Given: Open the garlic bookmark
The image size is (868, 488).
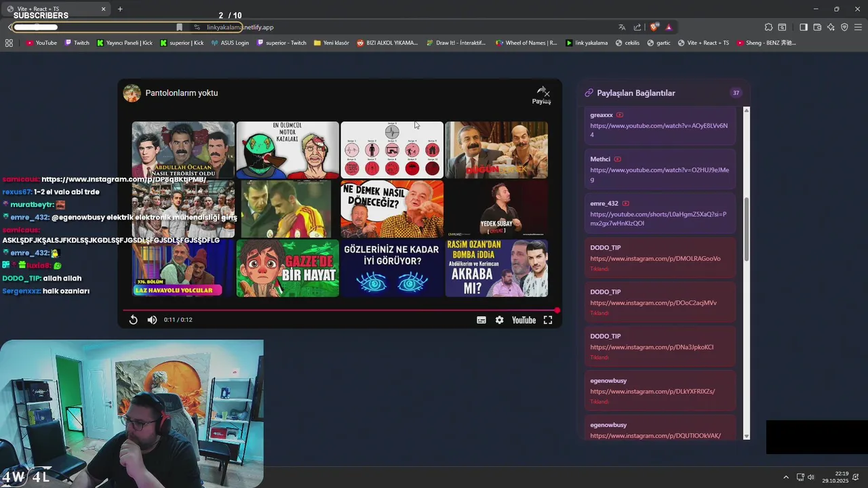Looking at the screenshot, I should coord(658,43).
